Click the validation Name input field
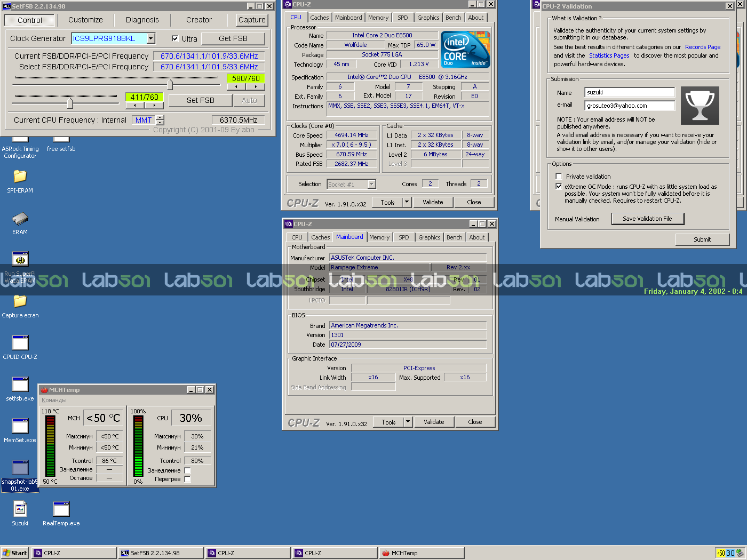 pos(630,92)
